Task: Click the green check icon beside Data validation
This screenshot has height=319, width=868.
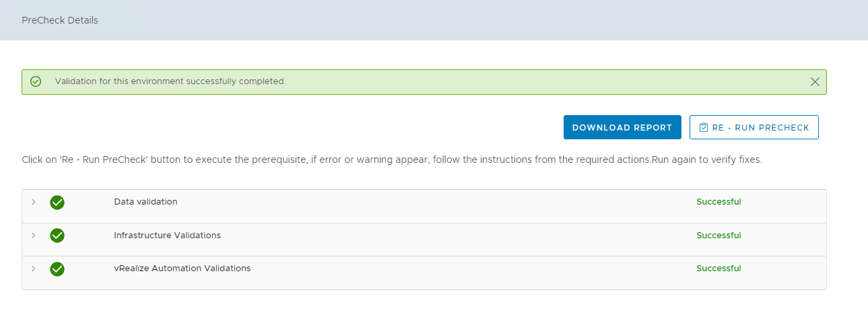Action: (x=57, y=203)
